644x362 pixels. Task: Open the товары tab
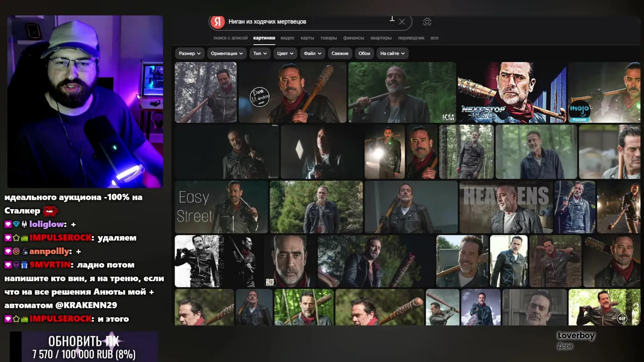tap(329, 38)
